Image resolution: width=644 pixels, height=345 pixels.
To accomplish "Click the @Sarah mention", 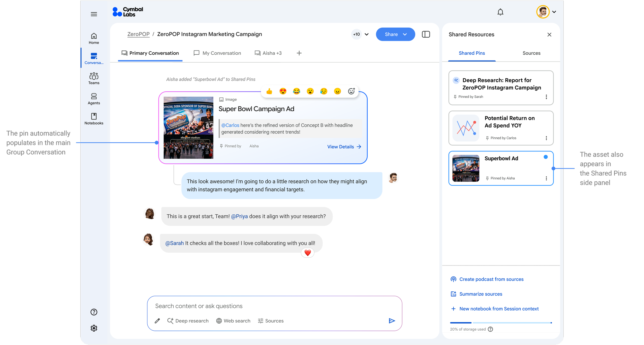I will [x=174, y=243].
